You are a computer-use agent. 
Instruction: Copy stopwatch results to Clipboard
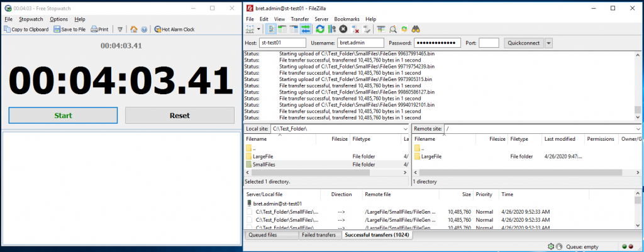(x=26, y=29)
